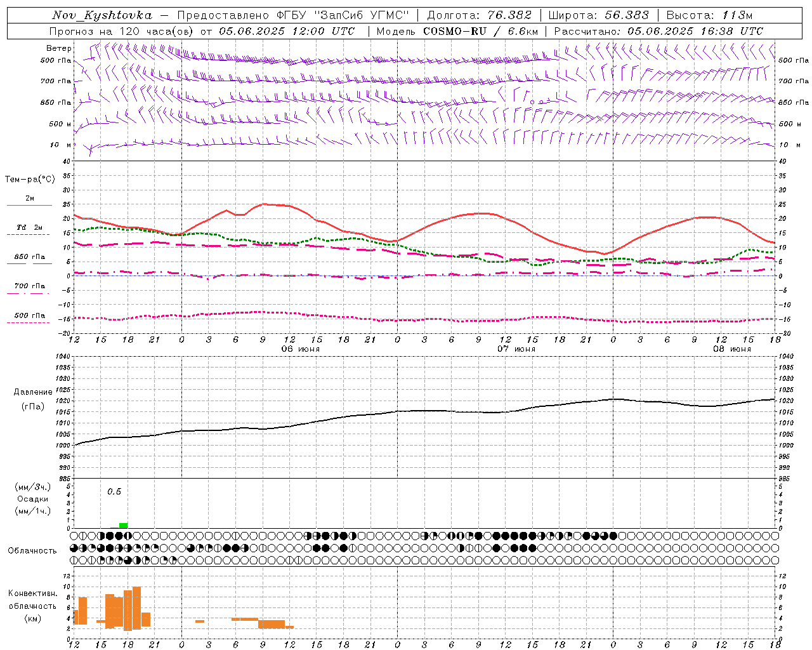This screenshot has height=650, width=812.
Task: Click the line sample under the 2м legend label
Action: (29, 205)
